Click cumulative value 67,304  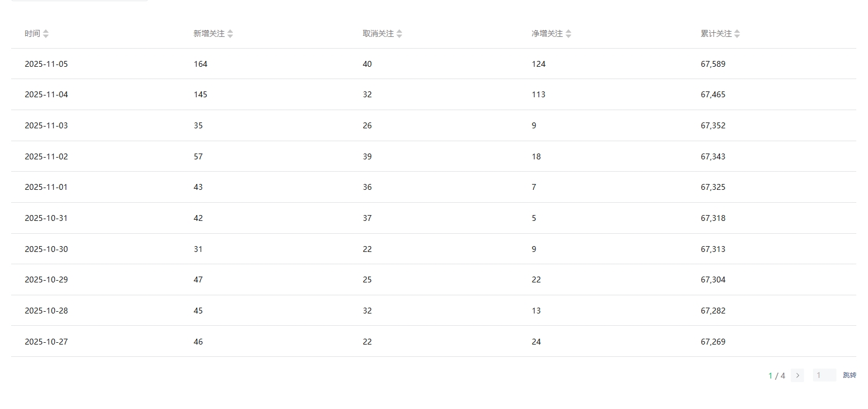pos(713,280)
